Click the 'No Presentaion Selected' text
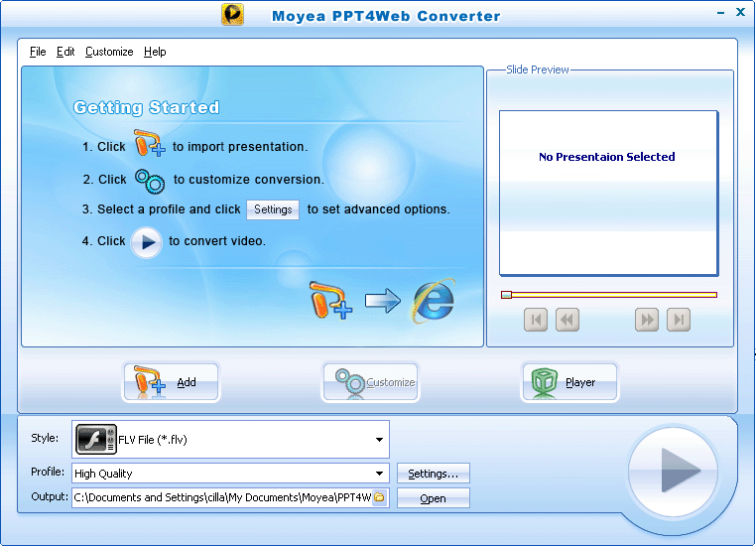Viewport: 756px width, 547px height. click(606, 157)
